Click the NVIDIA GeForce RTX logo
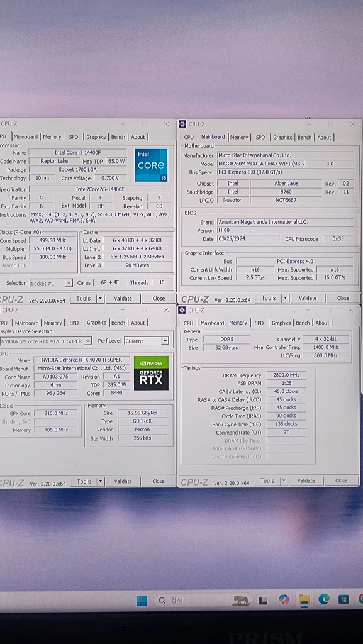This screenshot has height=644, width=363. tap(151, 373)
